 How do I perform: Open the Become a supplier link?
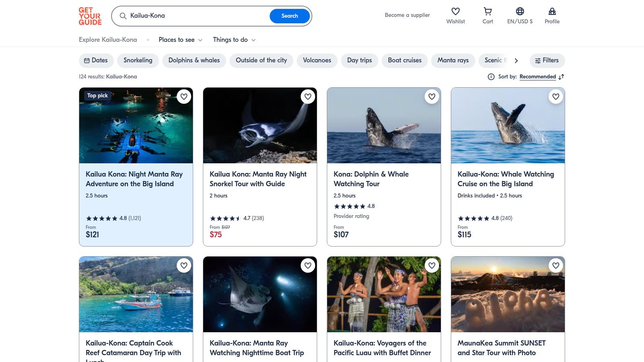click(407, 15)
